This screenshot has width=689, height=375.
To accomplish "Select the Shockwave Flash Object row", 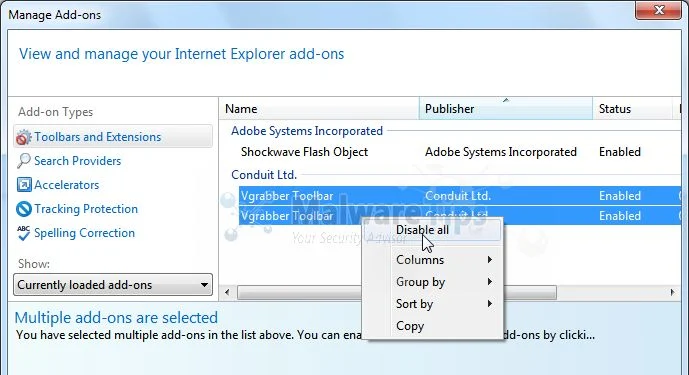I will coord(459,152).
